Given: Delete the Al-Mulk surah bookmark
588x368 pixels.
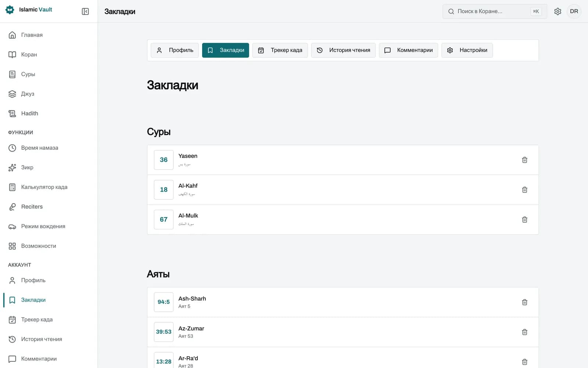Looking at the screenshot, I should (524, 219).
